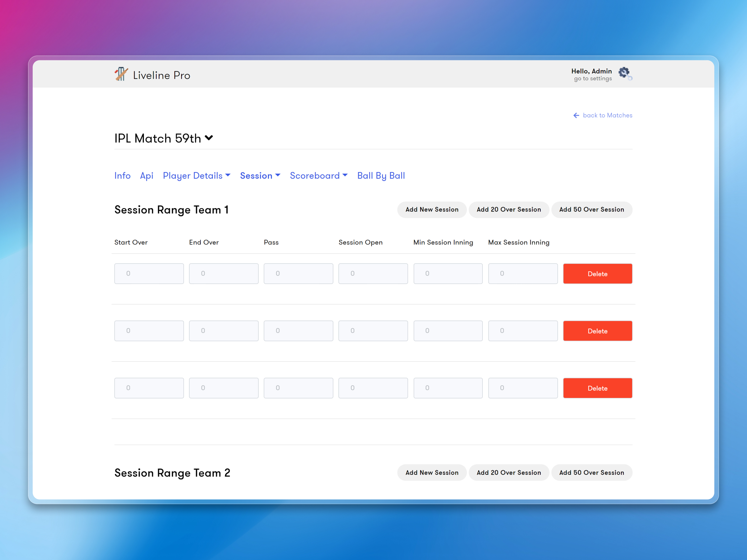Click the back to Matches link

coord(607,115)
